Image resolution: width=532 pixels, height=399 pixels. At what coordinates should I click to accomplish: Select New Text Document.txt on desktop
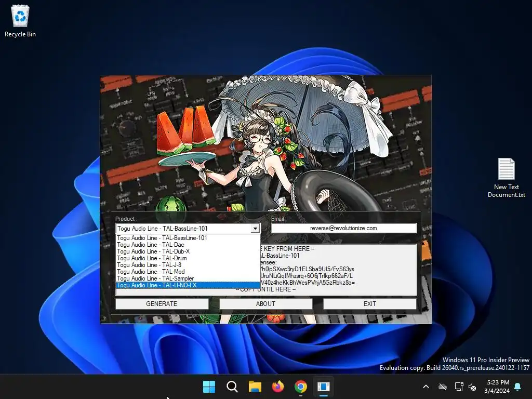(506, 178)
